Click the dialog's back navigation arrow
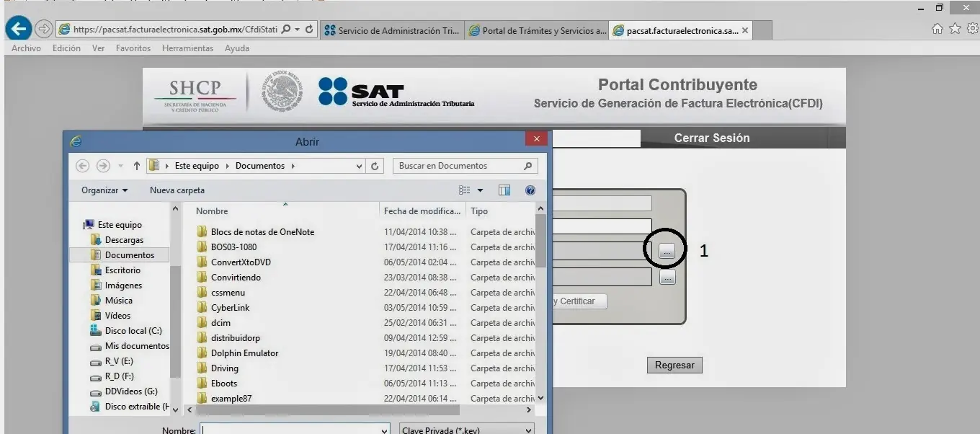 [82, 166]
